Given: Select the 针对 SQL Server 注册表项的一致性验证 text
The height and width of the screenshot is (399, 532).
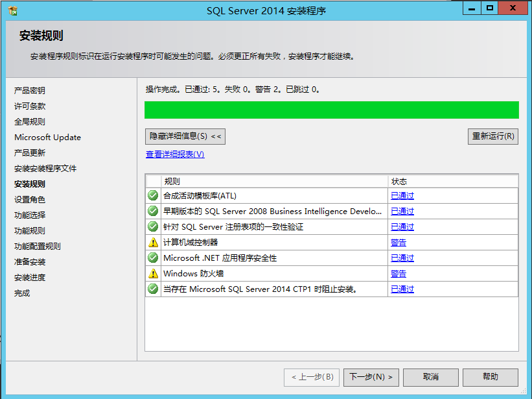Looking at the screenshot, I should [x=233, y=227].
